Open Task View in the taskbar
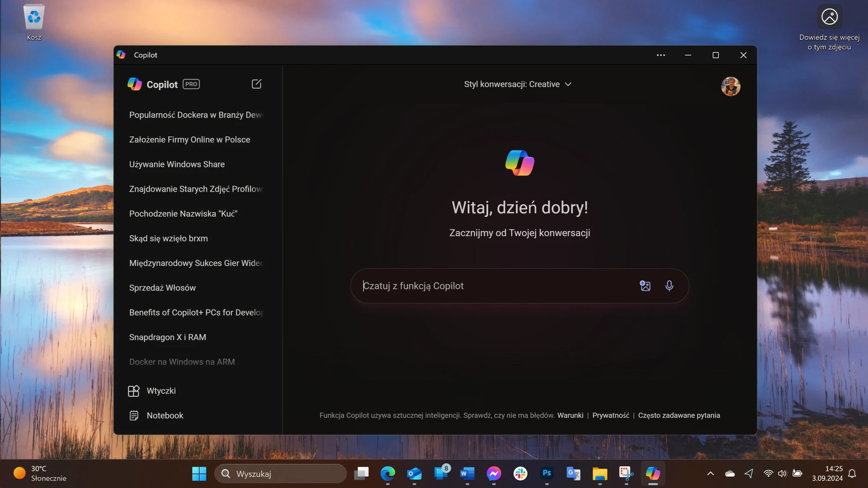868x488 pixels. [361, 474]
